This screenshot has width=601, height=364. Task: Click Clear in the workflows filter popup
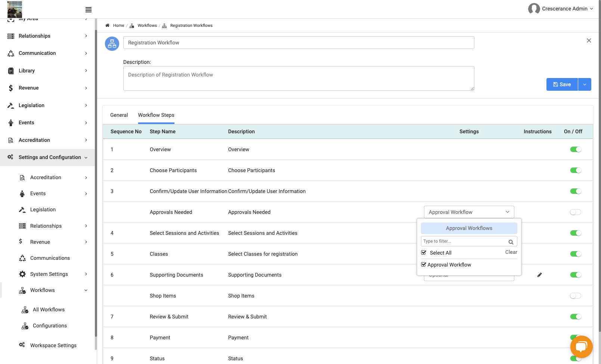(x=511, y=252)
